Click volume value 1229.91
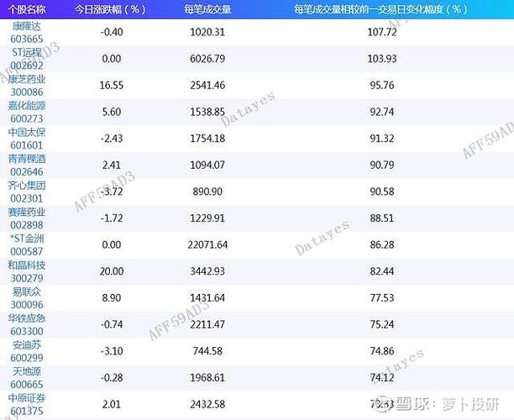 click(x=207, y=218)
